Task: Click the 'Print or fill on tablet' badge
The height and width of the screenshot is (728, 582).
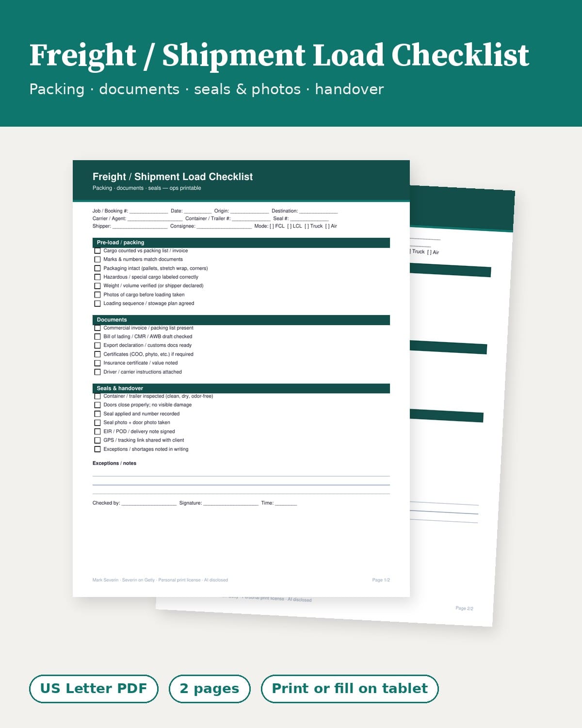Action: 350,689
